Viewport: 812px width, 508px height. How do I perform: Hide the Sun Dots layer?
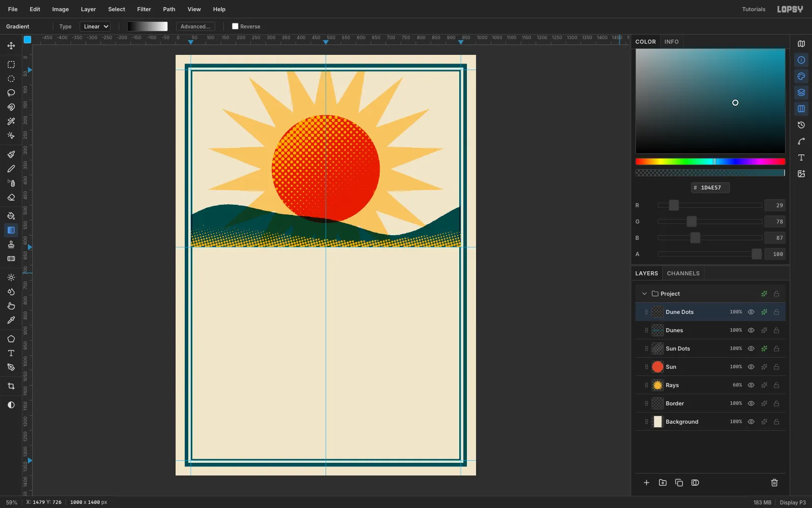751,348
